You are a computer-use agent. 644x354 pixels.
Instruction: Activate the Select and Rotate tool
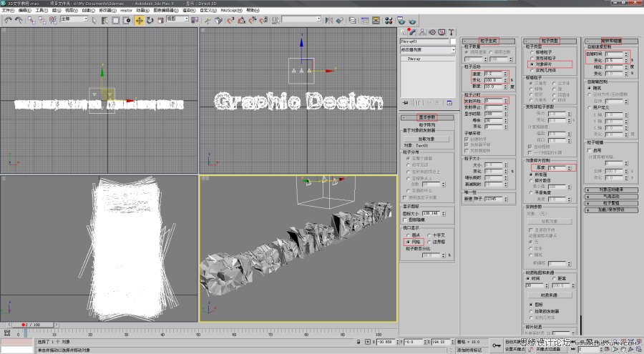tap(150, 20)
